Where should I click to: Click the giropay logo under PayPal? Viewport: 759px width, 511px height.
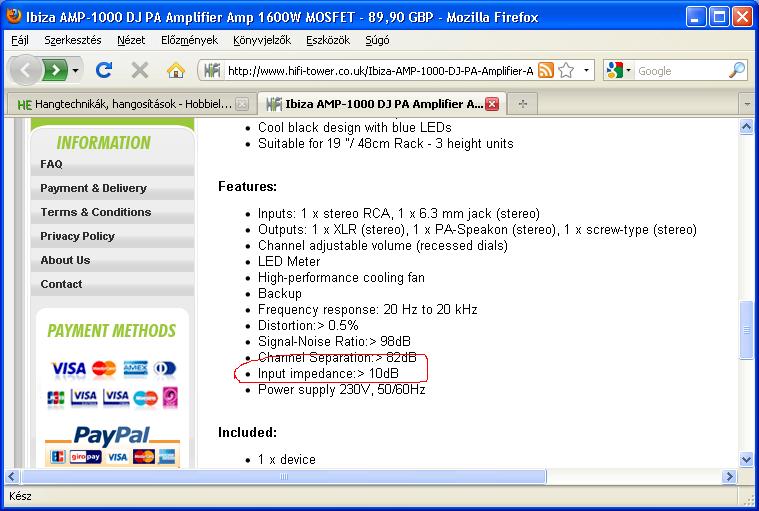coord(85,457)
